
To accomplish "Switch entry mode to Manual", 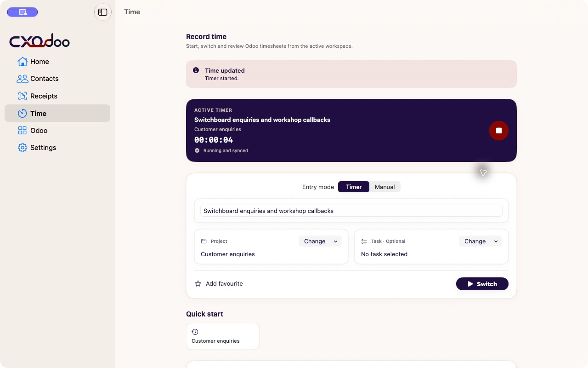I will coord(385,187).
